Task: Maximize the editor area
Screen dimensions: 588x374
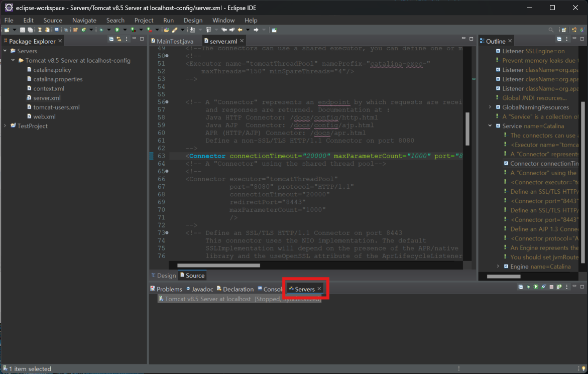Action: coord(472,39)
